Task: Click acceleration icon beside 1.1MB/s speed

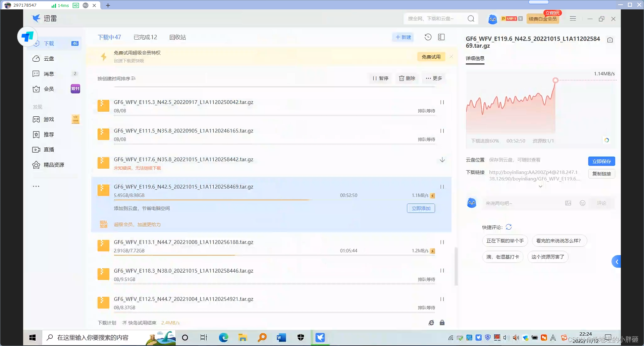Action: pos(433,196)
